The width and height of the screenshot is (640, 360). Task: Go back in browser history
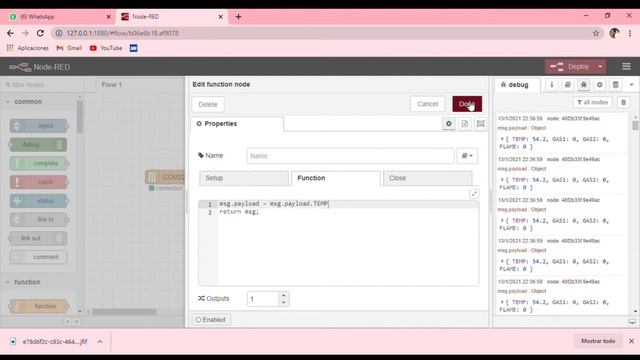pos(10,33)
